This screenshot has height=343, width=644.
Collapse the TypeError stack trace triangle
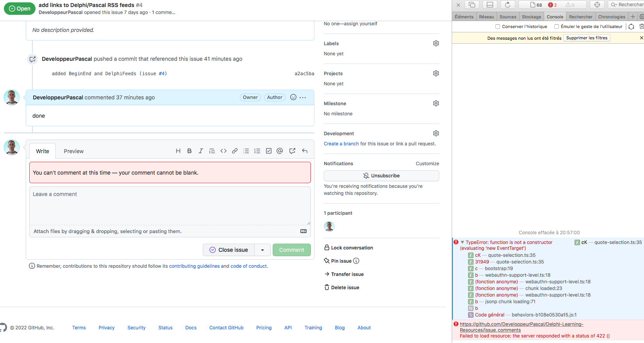462,242
